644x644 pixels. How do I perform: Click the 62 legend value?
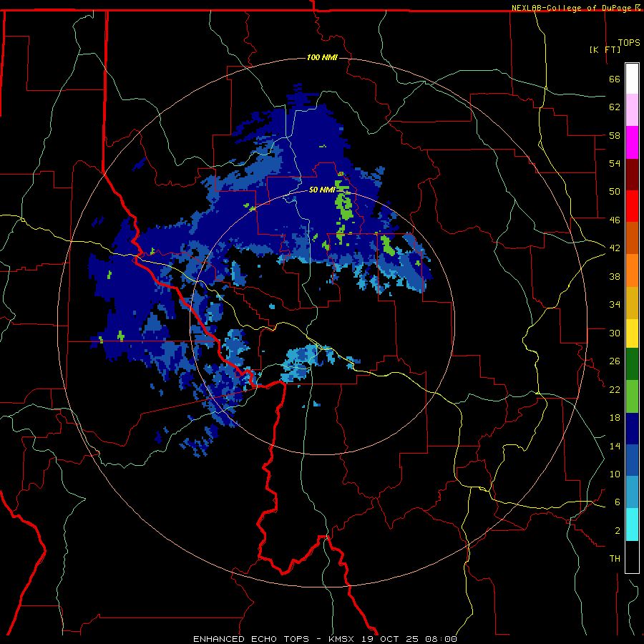[x=615, y=107]
